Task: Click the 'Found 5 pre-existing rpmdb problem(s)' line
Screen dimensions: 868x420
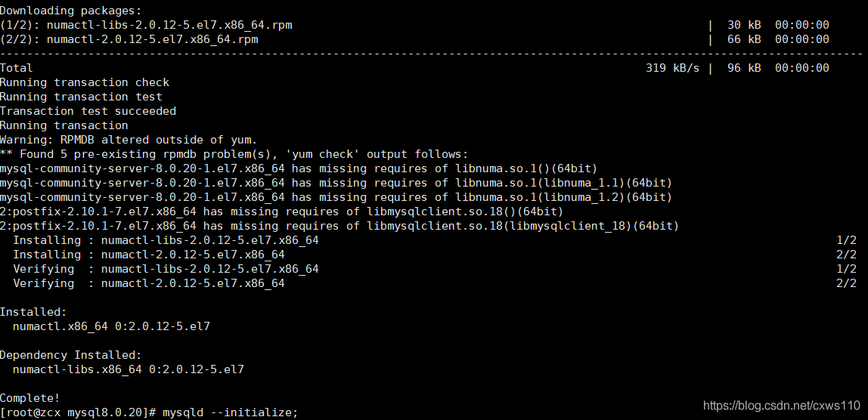Action: tap(234, 154)
